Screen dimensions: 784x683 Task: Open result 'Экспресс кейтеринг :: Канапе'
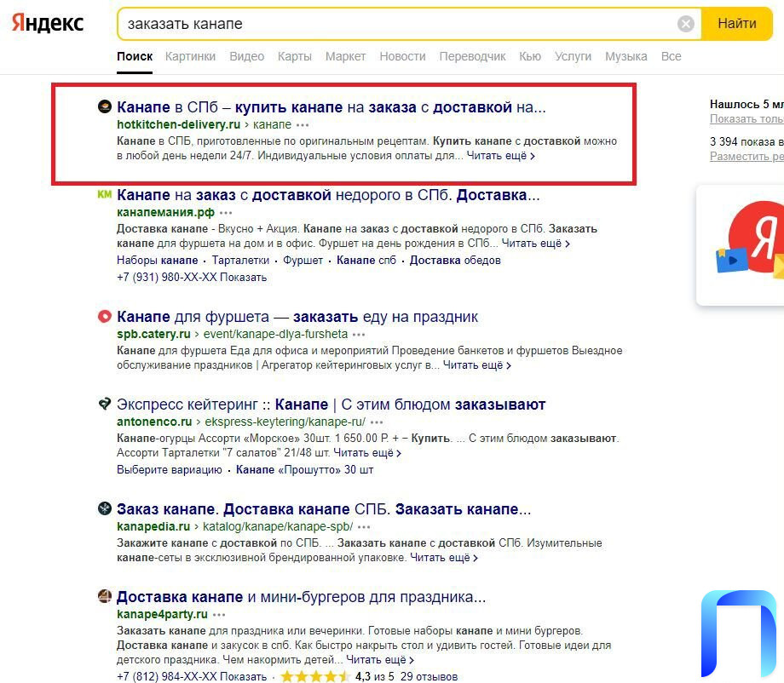point(331,405)
